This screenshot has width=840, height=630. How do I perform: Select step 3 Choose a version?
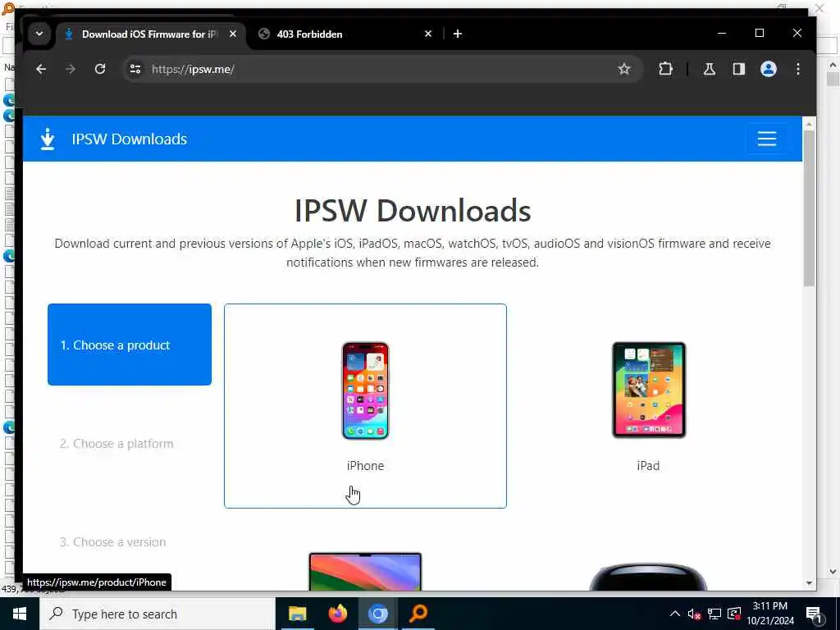[113, 542]
